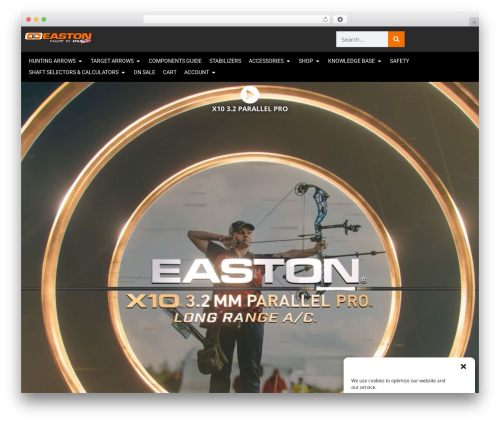Click the macOS green zoom dot

click(x=44, y=20)
